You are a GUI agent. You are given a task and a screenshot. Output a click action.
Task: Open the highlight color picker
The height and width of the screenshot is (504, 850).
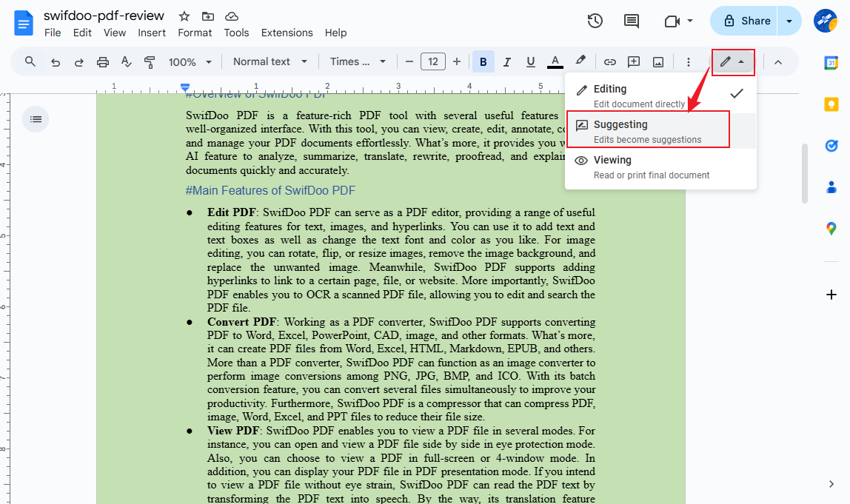tap(580, 61)
